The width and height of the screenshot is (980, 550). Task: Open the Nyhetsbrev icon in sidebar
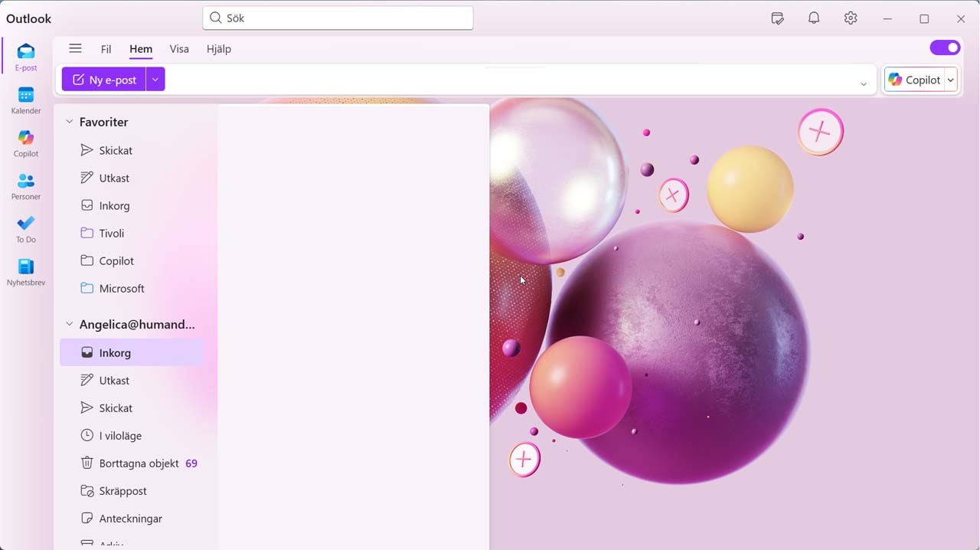(26, 271)
